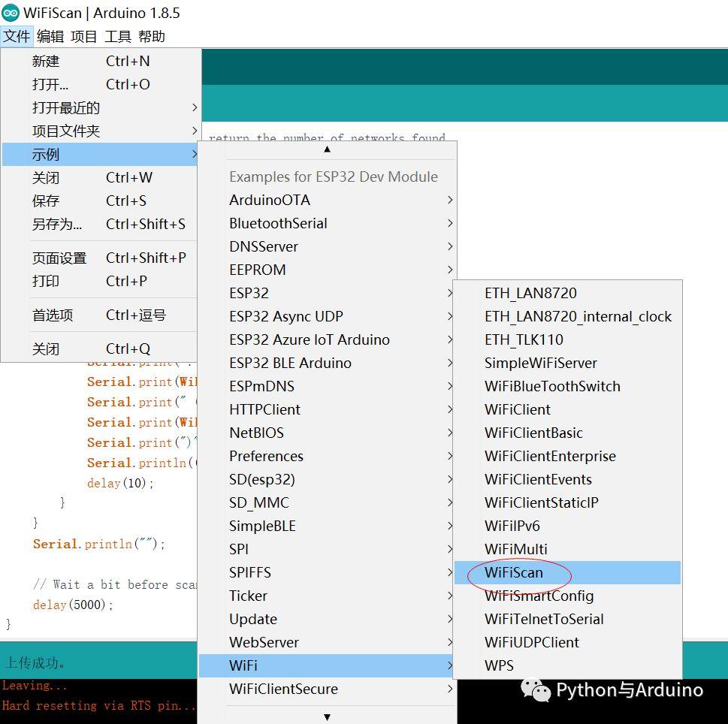The image size is (728, 724).
Task: Expand the DNSServer examples
Action: [328, 246]
